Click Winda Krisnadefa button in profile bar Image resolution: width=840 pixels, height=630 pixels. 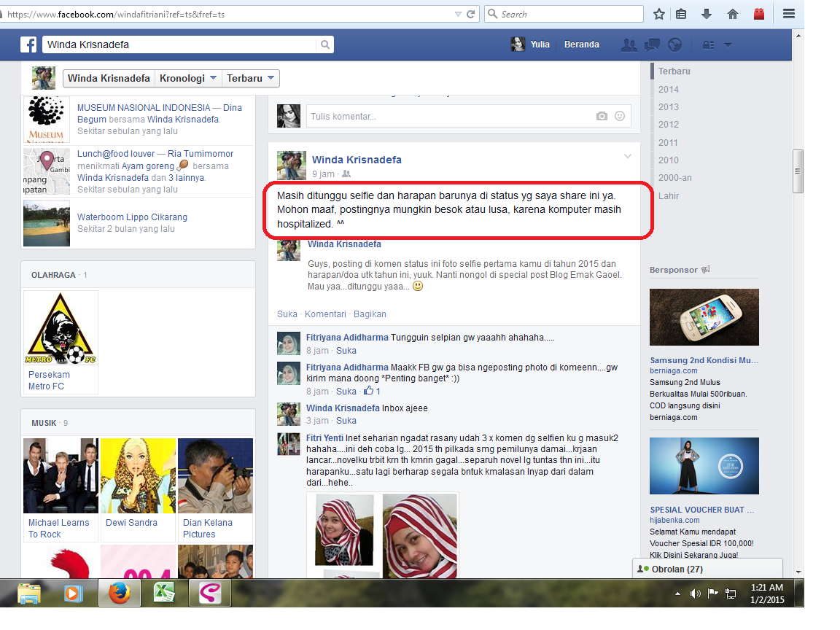click(x=109, y=78)
